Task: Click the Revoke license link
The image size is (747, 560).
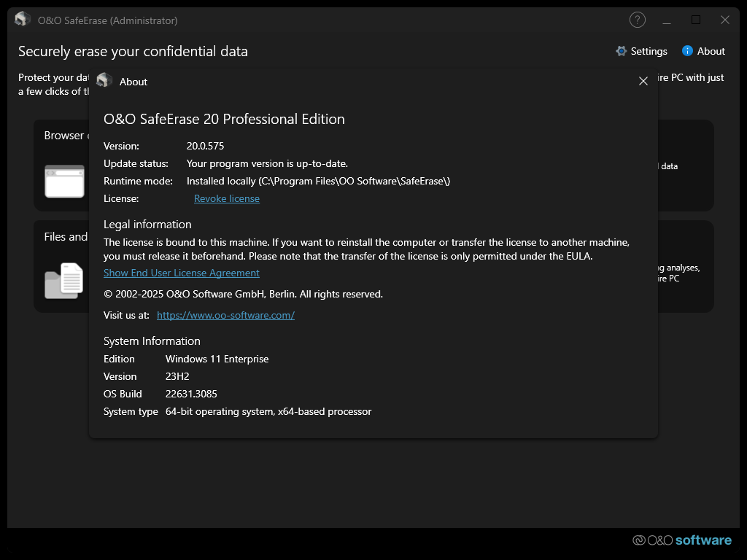Action: click(227, 198)
